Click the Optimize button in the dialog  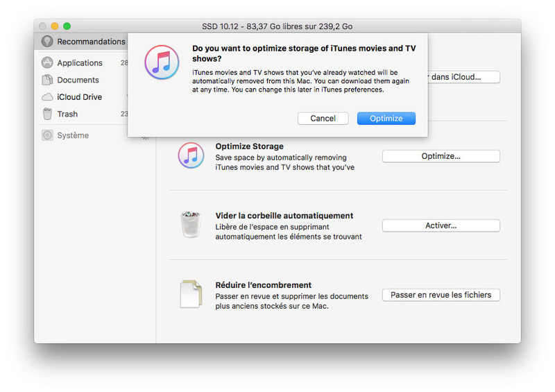(386, 118)
